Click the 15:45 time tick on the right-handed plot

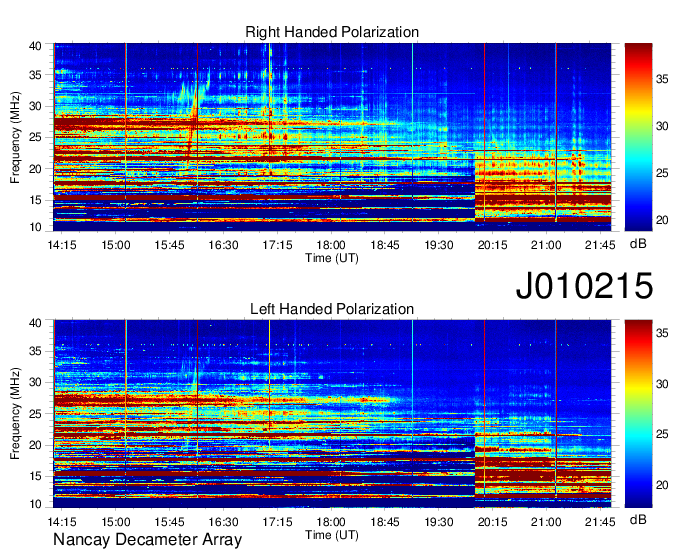pos(170,245)
